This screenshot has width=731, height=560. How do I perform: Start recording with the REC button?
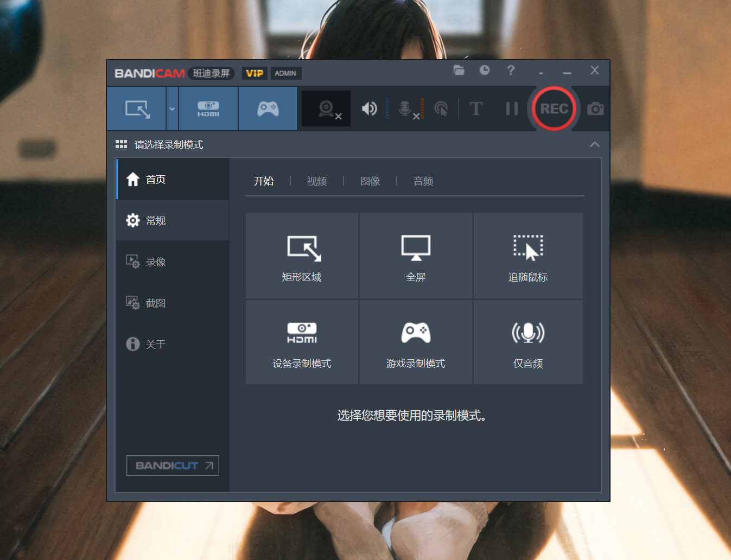click(554, 109)
